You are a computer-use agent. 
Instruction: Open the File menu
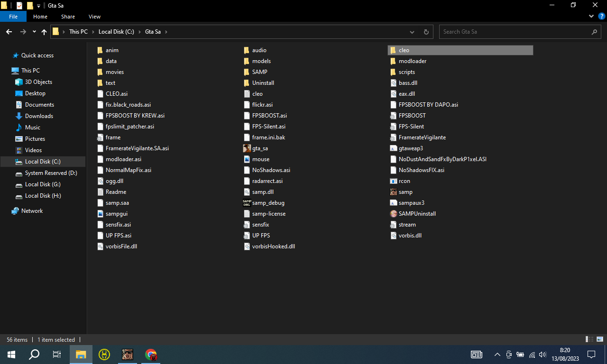point(13,17)
